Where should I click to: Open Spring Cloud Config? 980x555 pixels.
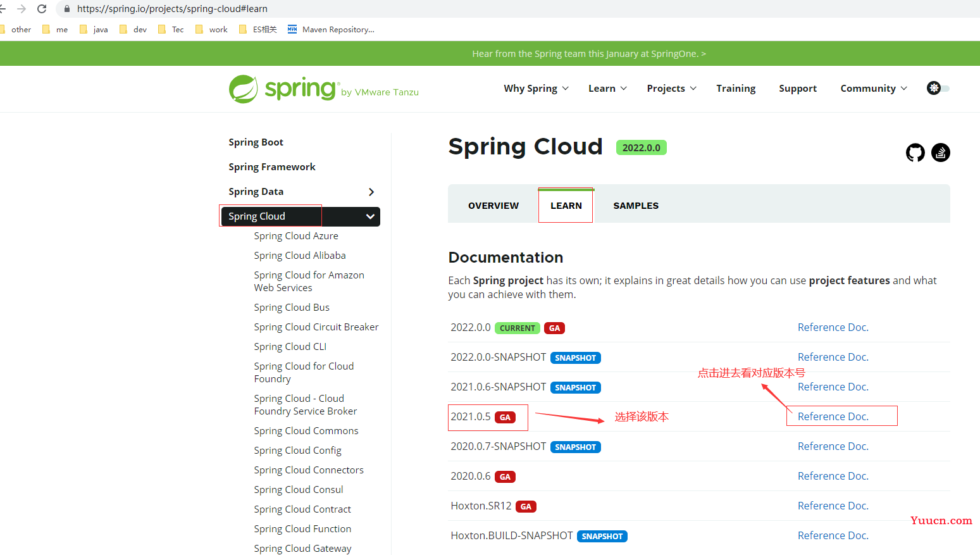(x=297, y=451)
